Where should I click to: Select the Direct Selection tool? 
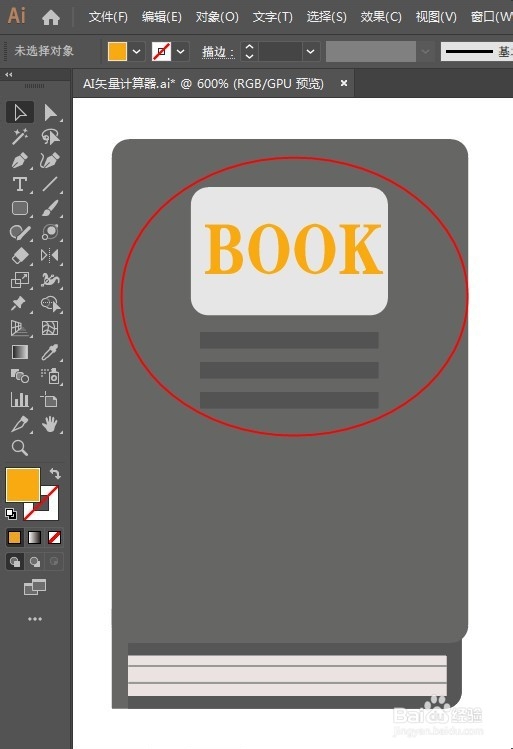[x=50, y=113]
